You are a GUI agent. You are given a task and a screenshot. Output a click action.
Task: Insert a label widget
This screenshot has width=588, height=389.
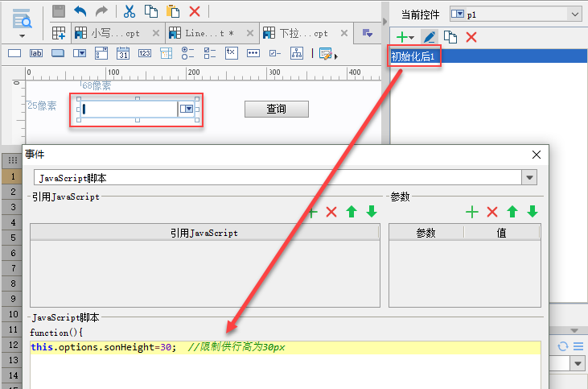pos(36,53)
